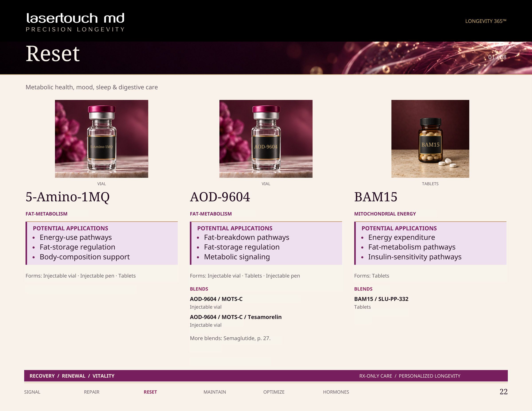The height and width of the screenshot is (411, 532).
Task: Click the 5-Amino-1MQ product heading
Action: pyautogui.click(x=67, y=197)
